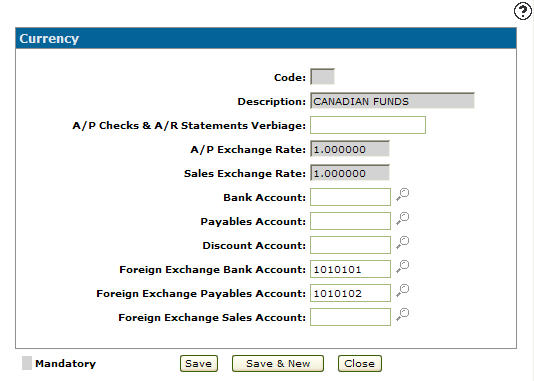Open lookup for Payables Account field
Image resolution: width=534 pixels, height=381 pixels.
(403, 218)
